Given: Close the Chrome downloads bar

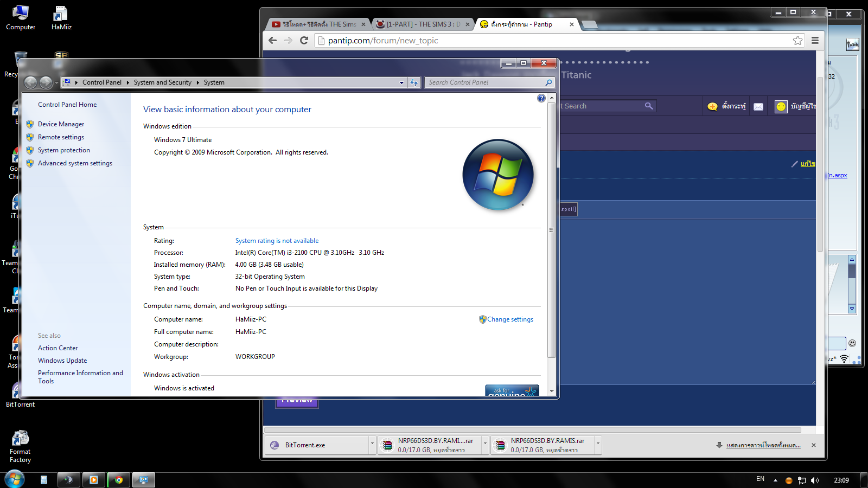Looking at the screenshot, I should 813,445.
